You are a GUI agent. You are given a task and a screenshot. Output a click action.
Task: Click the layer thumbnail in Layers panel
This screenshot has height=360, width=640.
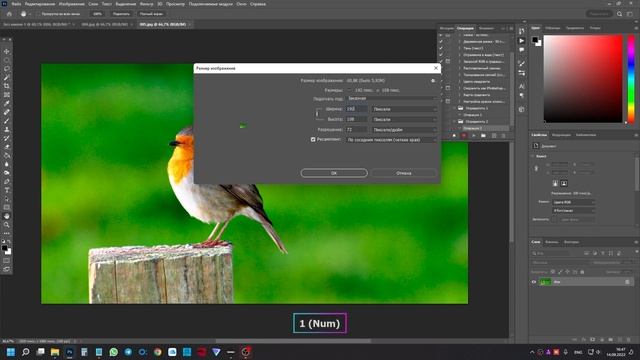tap(545, 282)
